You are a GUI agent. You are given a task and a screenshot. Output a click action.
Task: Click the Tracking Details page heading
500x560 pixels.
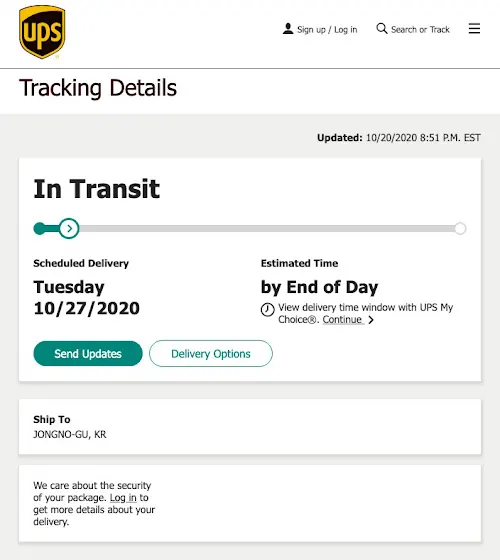click(98, 88)
